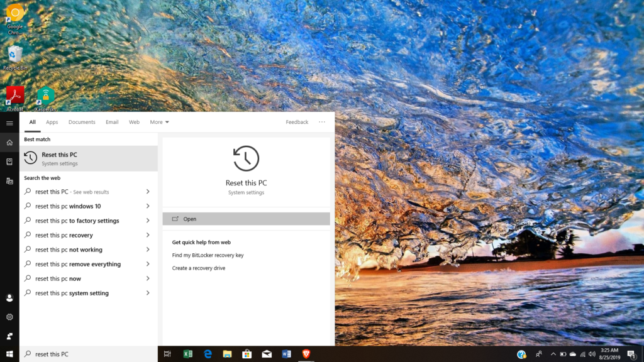Click the large Reset this PC preview icon
This screenshot has height=362, width=644.
pyautogui.click(x=246, y=158)
